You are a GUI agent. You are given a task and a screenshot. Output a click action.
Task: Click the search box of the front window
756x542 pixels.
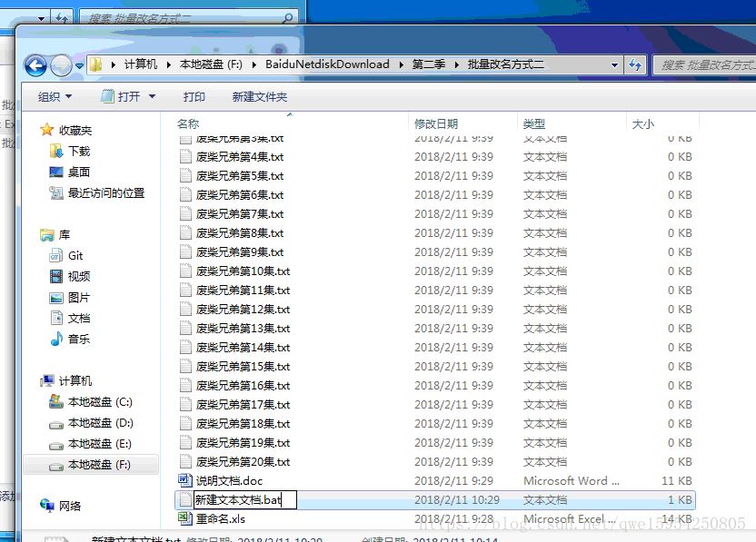705,65
